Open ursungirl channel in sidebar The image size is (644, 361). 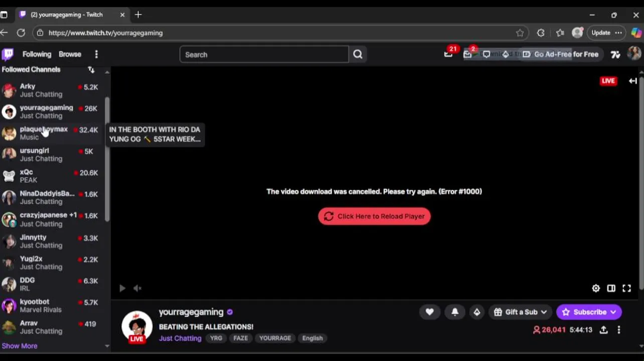coord(52,154)
